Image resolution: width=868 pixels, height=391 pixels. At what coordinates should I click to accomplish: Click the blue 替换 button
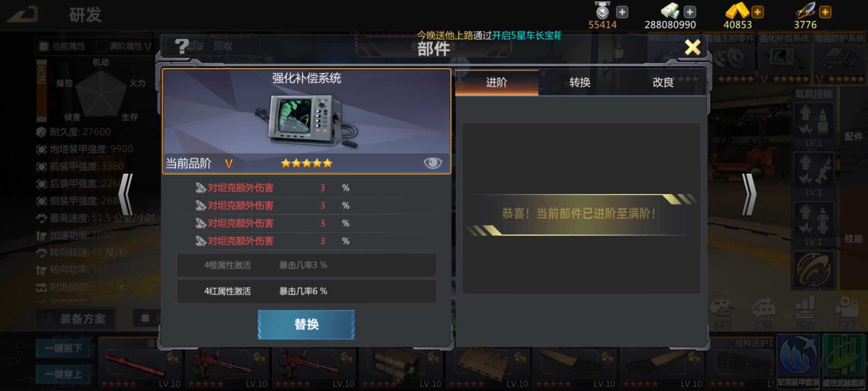coord(306,324)
